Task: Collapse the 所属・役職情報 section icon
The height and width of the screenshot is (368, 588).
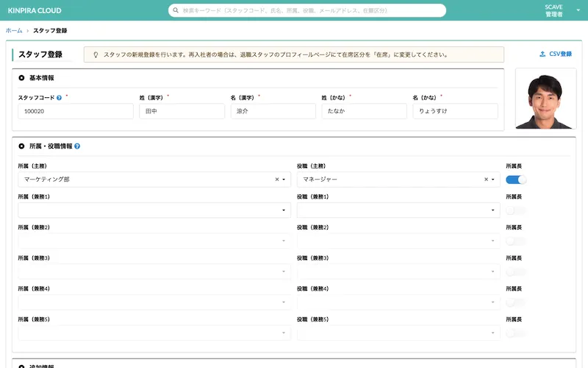Action: click(x=21, y=146)
